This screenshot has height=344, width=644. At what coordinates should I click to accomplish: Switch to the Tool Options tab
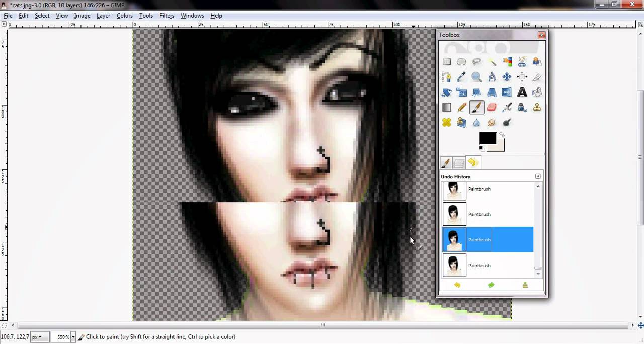pyautogui.click(x=446, y=163)
